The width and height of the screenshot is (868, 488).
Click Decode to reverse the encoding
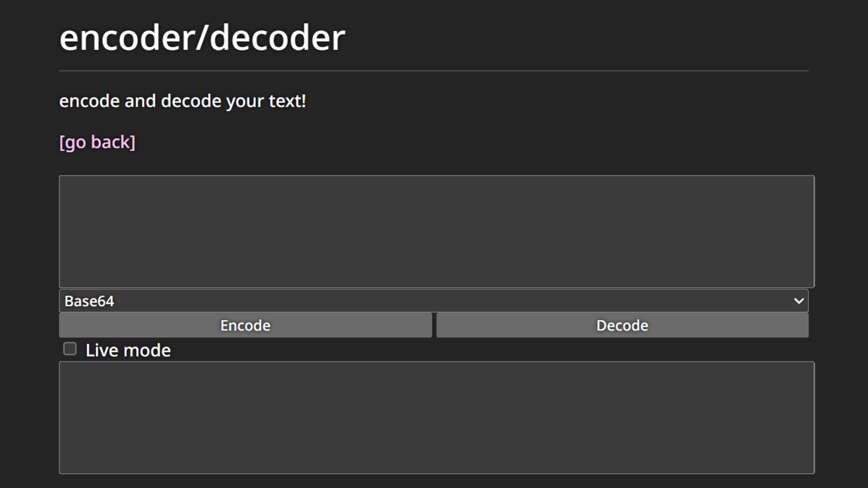(622, 325)
